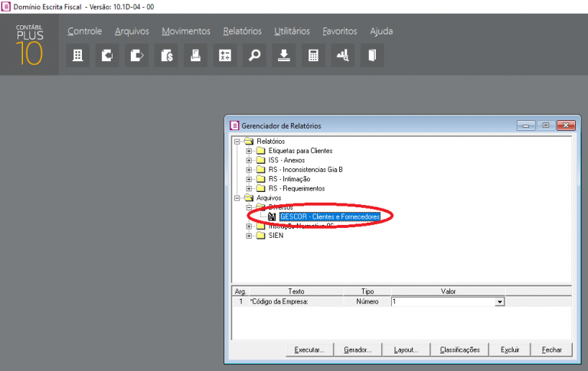Viewport: 588px width, 371px height.
Task: Click the building (company) toolbar icon
Action: [77, 55]
